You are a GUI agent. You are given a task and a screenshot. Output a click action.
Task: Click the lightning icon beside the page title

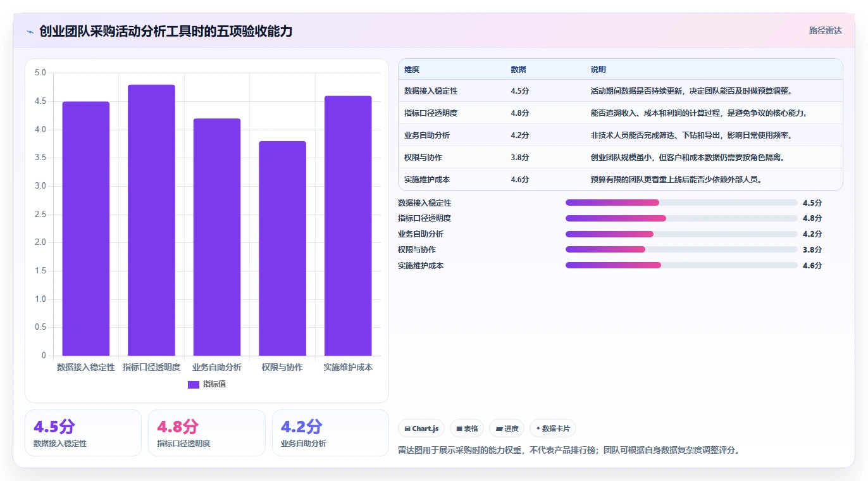pyautogui.click(x=30, y=31)
